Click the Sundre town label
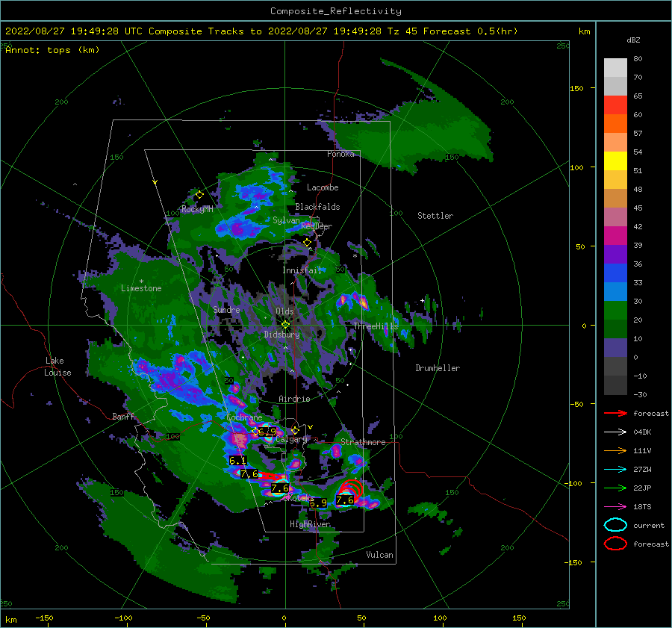Screen dimensions: 672x628 pos(226,309)
